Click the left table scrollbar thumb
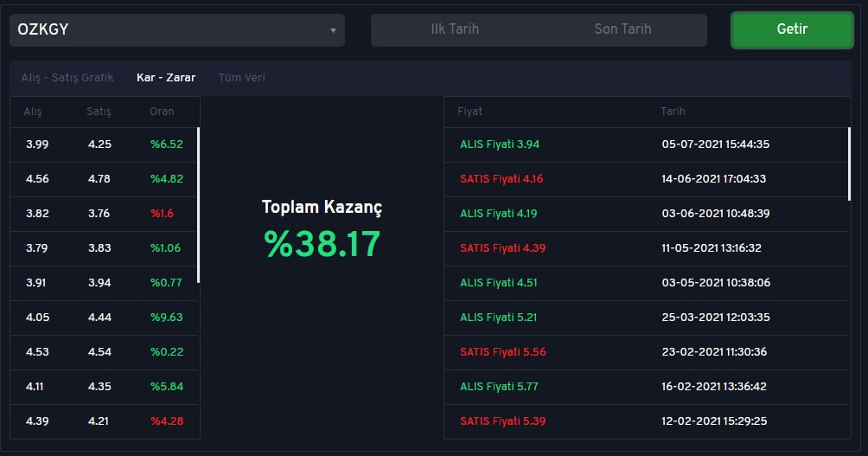The height and width of the screenshot is (456, 868). pyautogui.click(x=198, y=205)
